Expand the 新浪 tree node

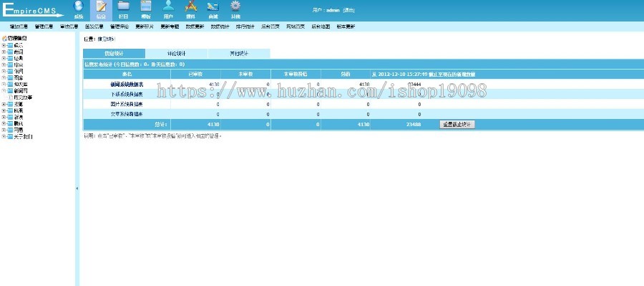pos(4,117)
